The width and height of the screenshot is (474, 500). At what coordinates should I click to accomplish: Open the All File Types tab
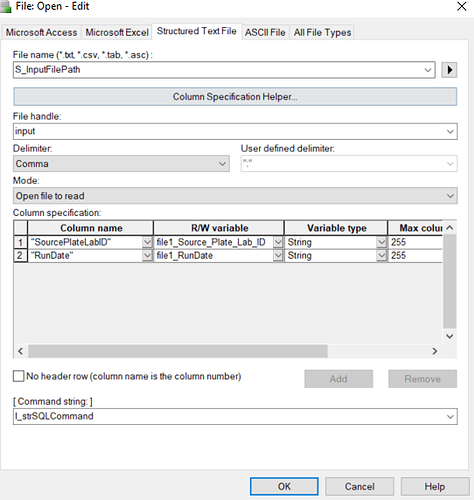tap(322, 32)
